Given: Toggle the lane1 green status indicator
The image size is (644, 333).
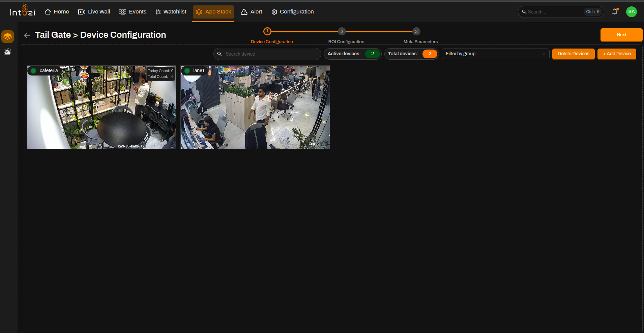Looking at the screenshot, I should (187, 71).
